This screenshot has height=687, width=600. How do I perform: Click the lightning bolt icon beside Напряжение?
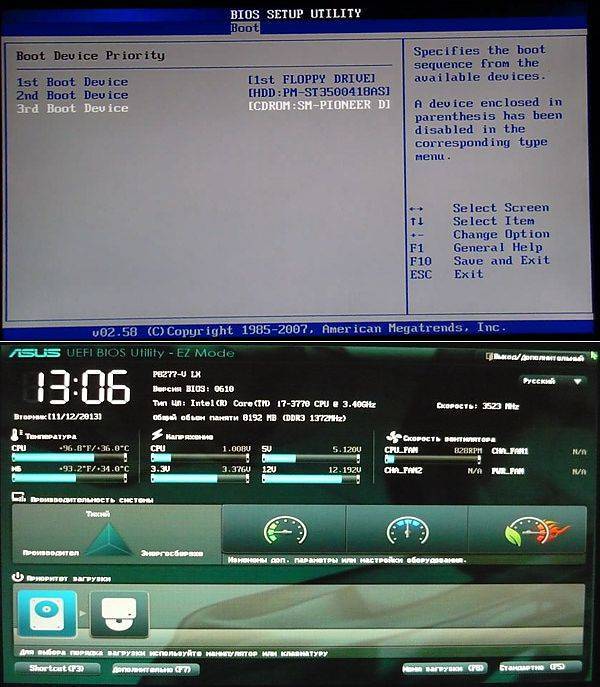point(157,434)
